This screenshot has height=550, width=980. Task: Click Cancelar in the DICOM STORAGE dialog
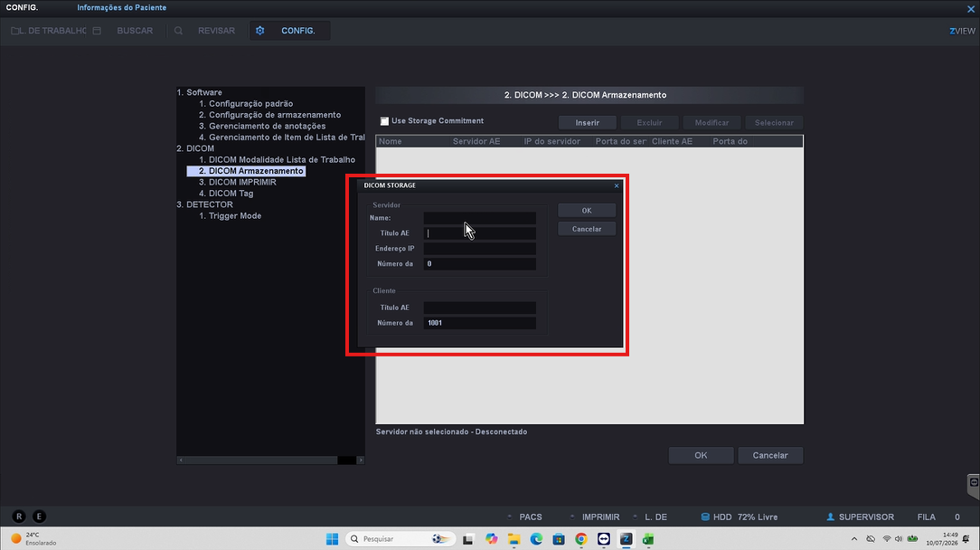click(x=587, y=229)
